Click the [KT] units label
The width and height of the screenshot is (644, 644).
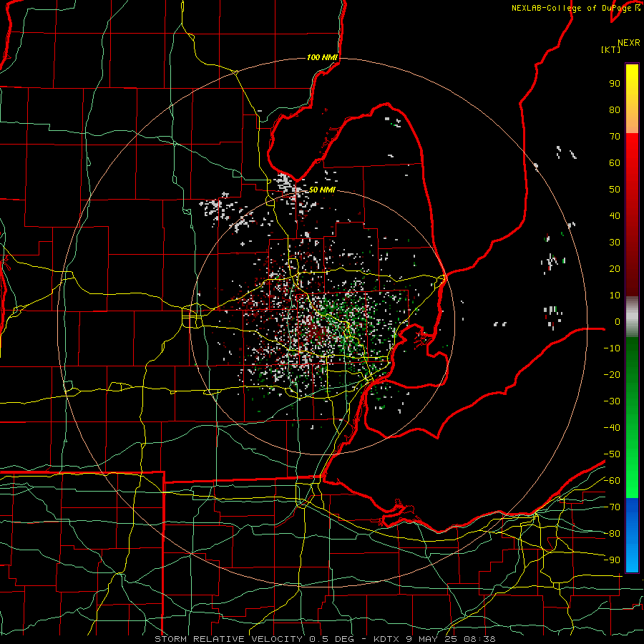(610, 49)
